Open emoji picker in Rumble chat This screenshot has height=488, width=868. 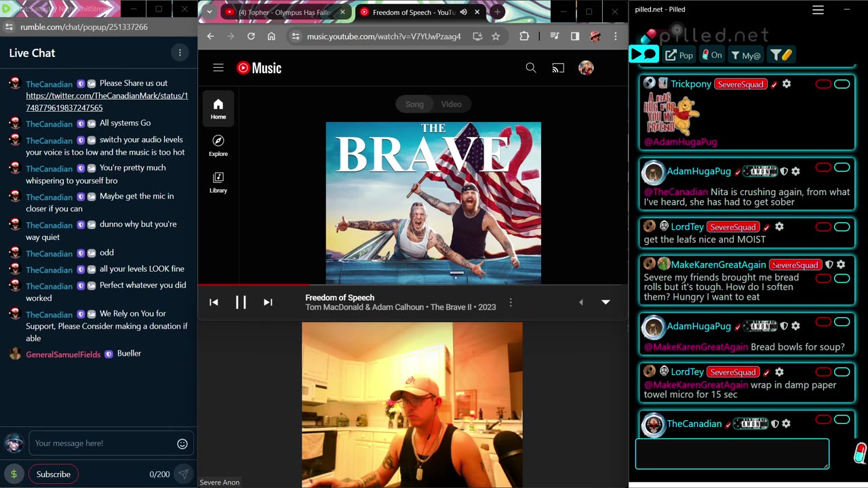point(182,444)
